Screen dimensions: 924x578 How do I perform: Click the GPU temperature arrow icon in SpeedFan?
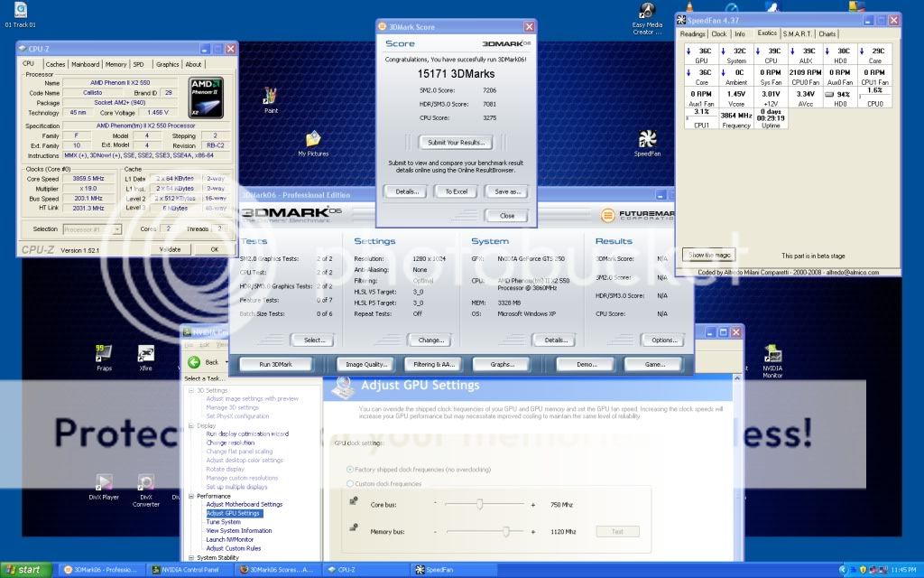(688, 51)
